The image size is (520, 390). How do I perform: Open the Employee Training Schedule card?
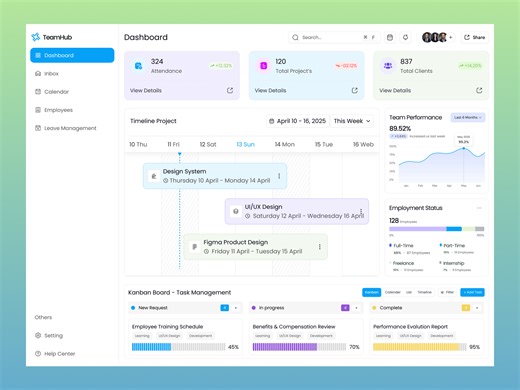pos(185,337)
